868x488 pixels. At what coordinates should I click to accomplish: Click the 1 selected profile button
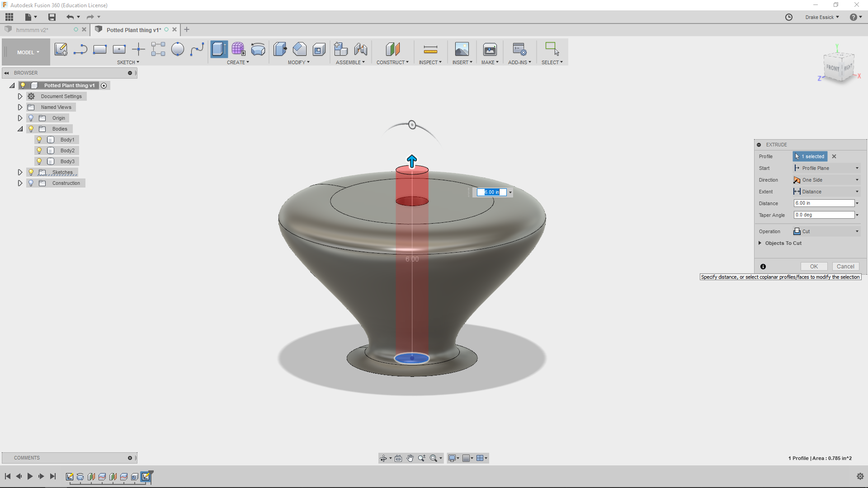[x=810, y=156]
